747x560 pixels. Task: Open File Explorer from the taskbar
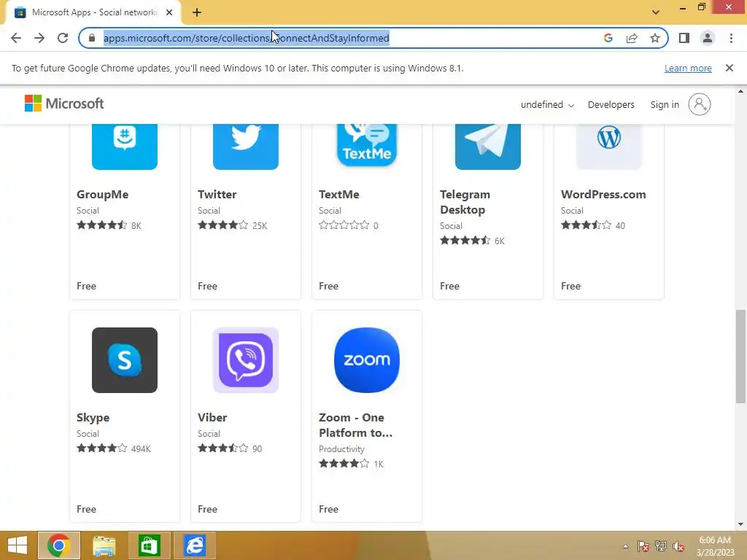point(104,545)
